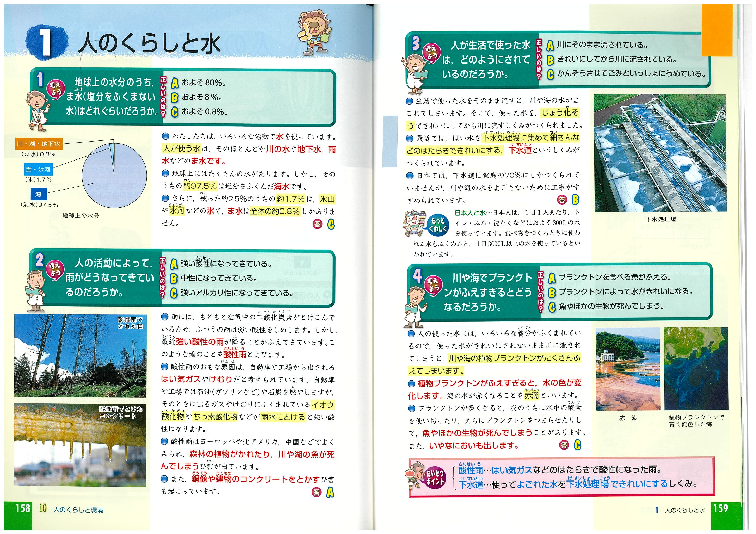Click the 答 badge under the pie chart explanation

pyautogui.click(x=317, y=224)
